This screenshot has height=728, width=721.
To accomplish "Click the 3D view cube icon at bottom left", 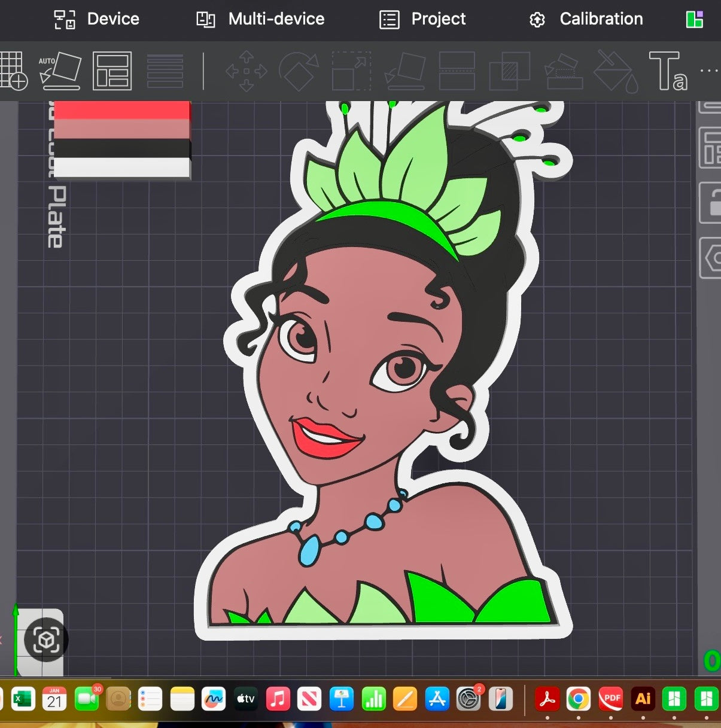I will point(46,639).
